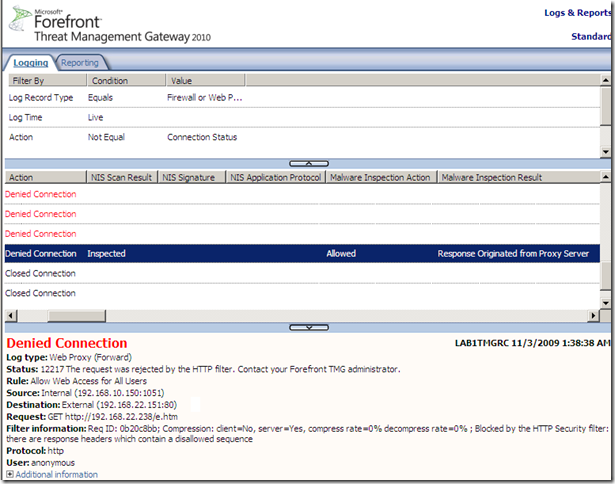The image size is (615, 484).
Task: Click the Action log column header
Action: click(x=45, y=177)
